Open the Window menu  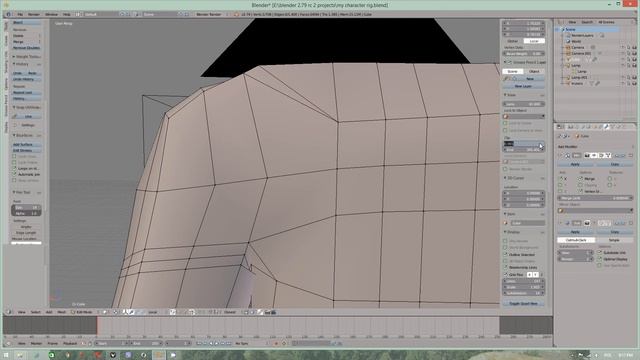pos(51,14)
